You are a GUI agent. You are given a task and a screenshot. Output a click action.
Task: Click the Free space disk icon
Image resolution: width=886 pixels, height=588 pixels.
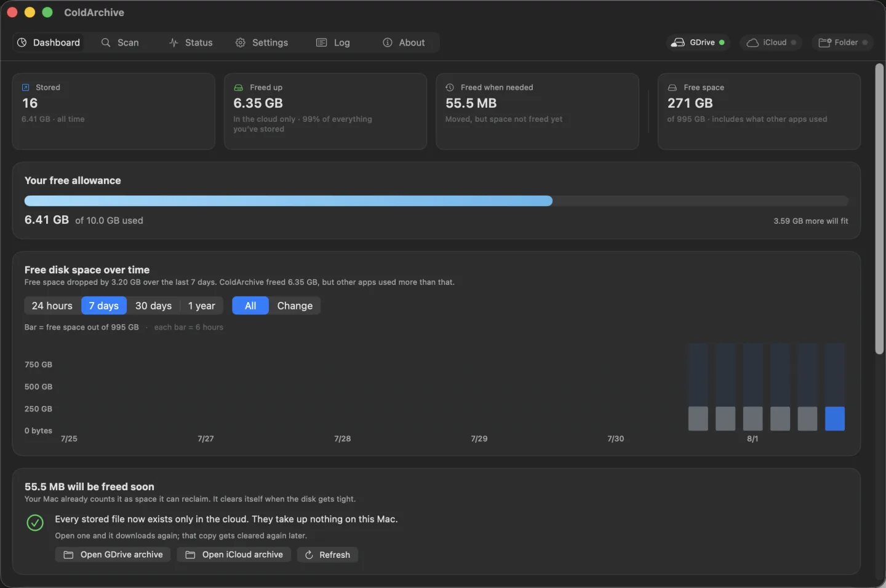[x=672, y=87]
